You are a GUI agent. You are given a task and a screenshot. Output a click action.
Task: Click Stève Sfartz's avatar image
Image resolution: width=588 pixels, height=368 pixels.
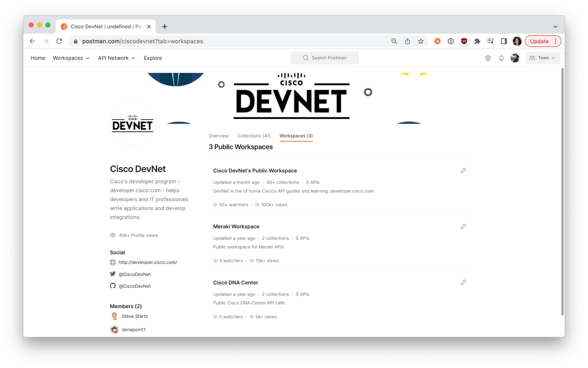114,316
